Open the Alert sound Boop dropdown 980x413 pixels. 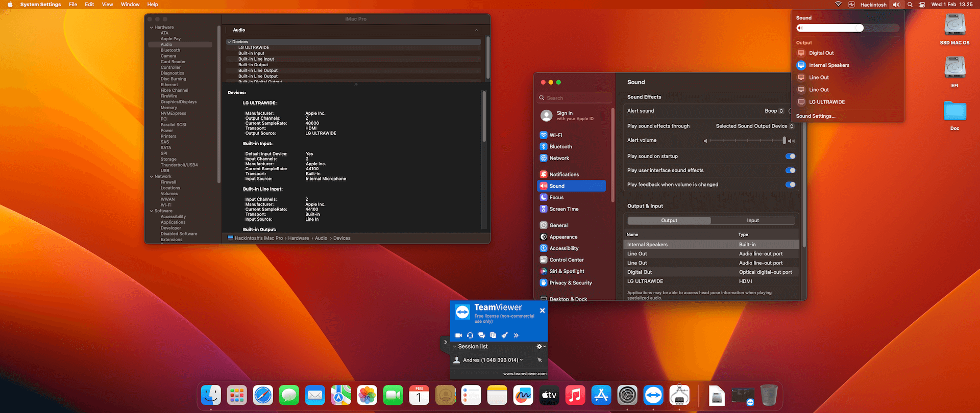point(774,111)
